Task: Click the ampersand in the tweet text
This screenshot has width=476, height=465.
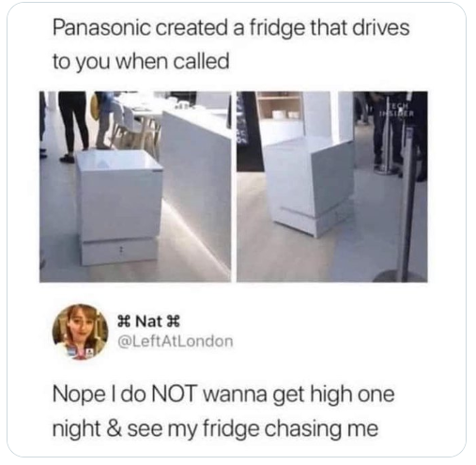Action: [x=115, y=428]
